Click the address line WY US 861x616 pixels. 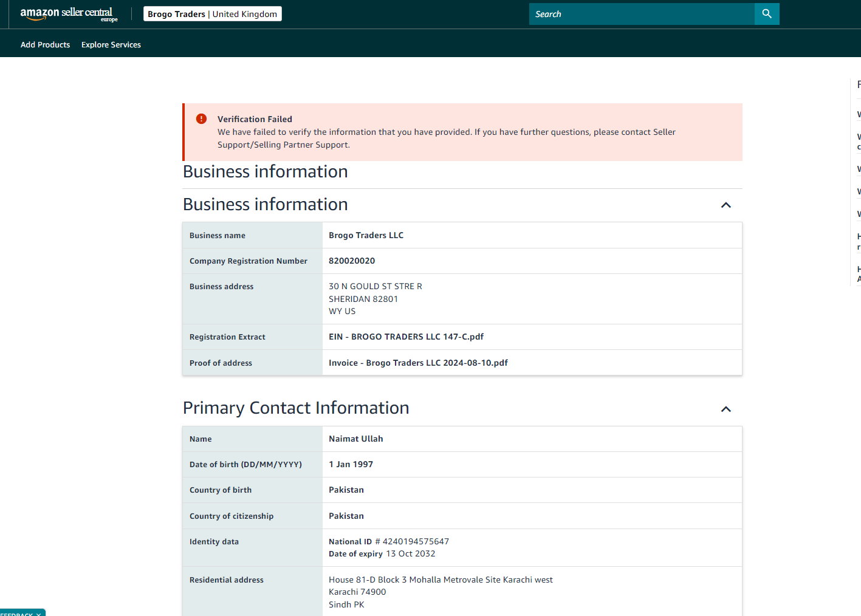click(x=342, y=311)
